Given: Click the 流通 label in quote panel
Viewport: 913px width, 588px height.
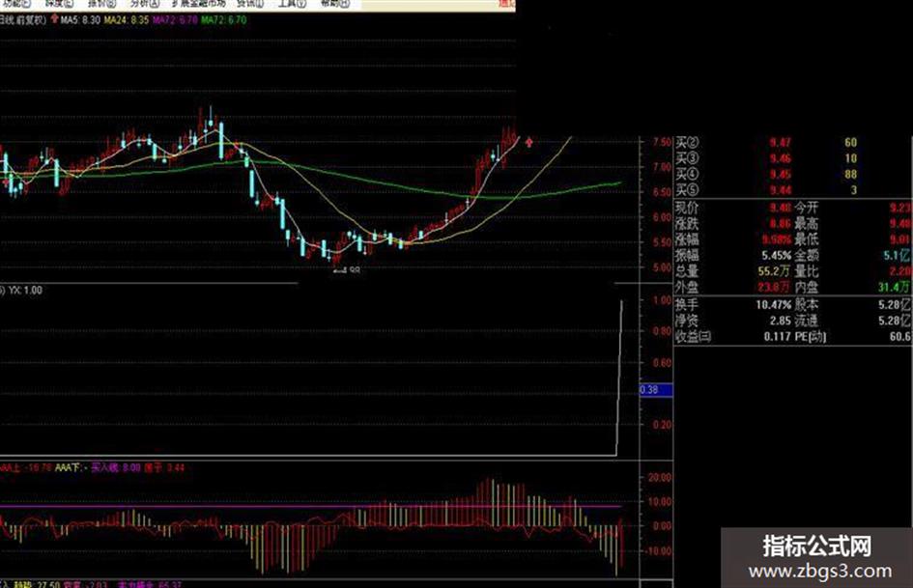Looking at the screenshot, I should click(x=807, y=321).
